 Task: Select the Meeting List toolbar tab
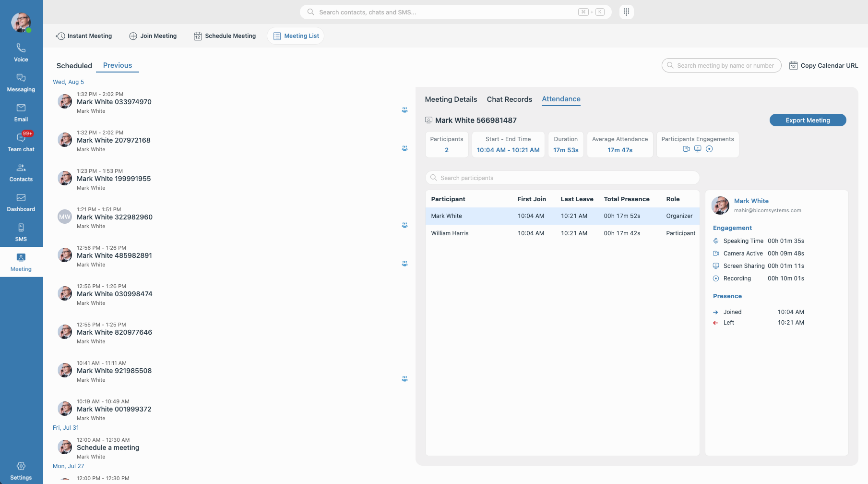pos(296,36)
